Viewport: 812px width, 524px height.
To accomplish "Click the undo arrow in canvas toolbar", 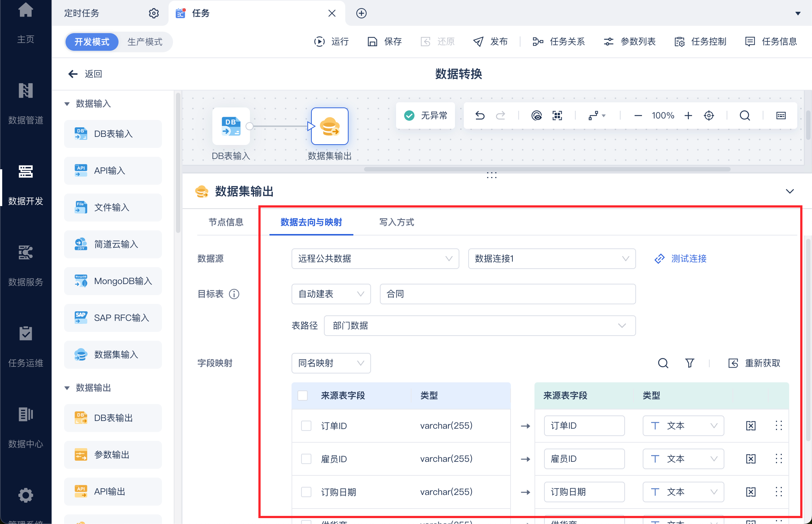I will coord(480,116).
